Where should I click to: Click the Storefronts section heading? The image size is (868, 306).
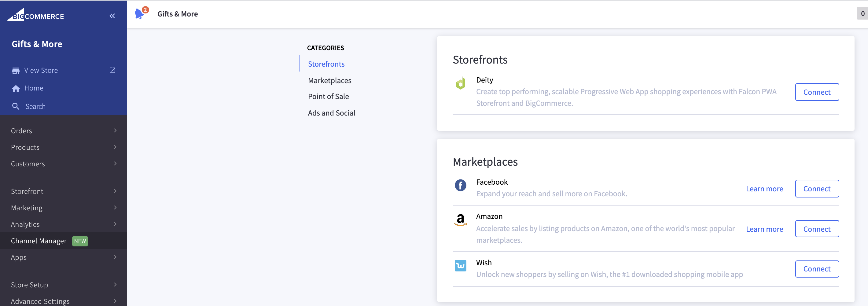480,60
